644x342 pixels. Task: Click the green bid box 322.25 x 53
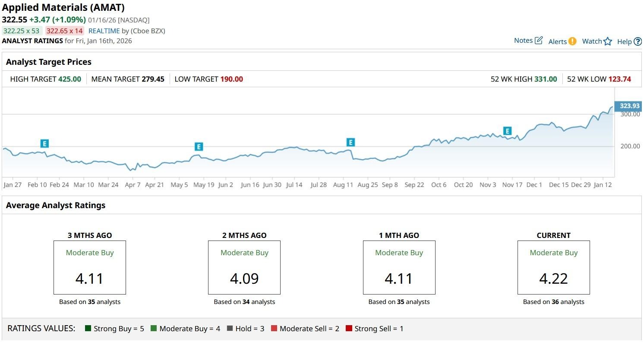tap(21, 31)
